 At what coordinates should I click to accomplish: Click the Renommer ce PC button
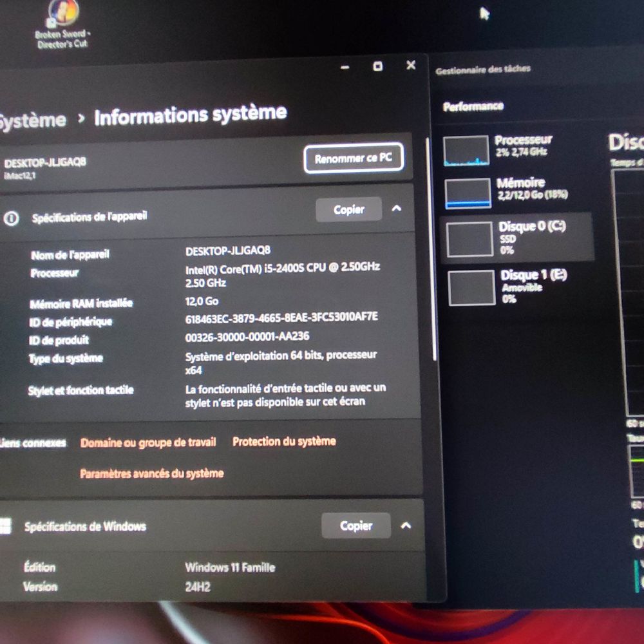[354, 158]
